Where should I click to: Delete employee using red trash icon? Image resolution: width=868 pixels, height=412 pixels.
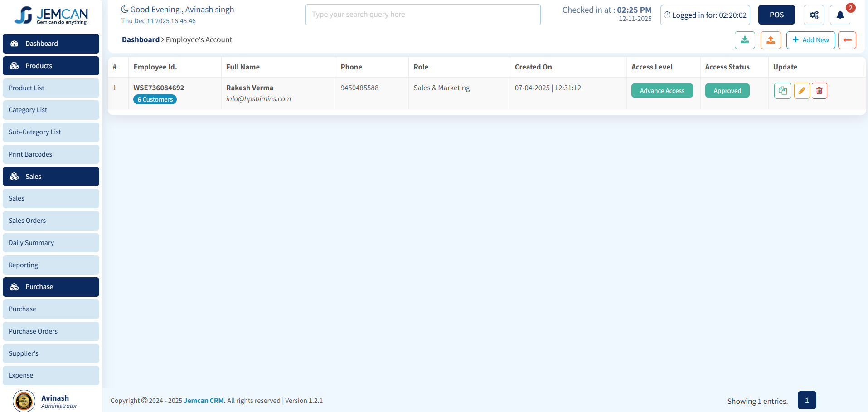[819, 91]
